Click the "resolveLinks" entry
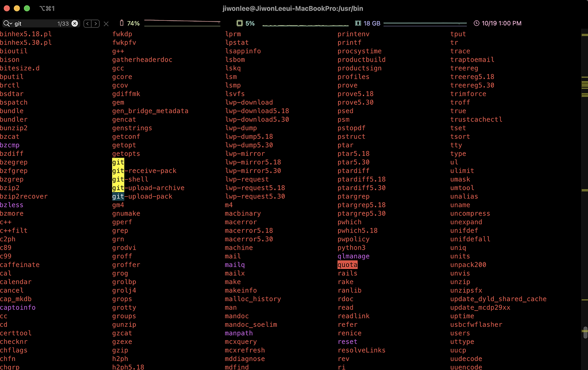588x370 pixels. (362, 350)
